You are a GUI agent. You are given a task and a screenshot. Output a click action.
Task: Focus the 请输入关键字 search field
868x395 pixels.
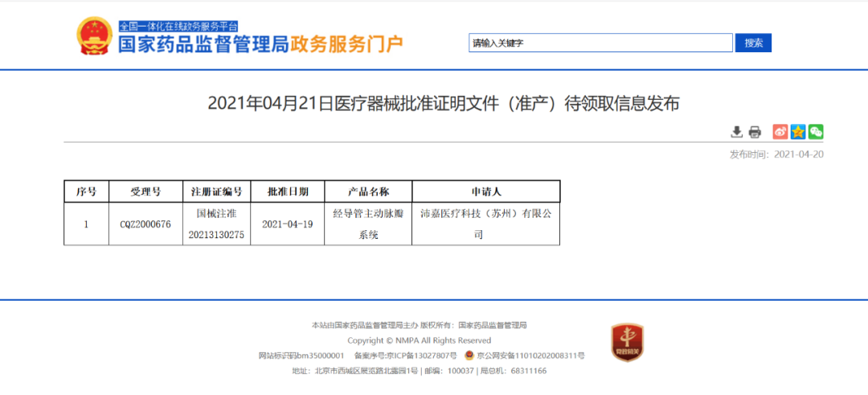pyautogui.click(x=600, y=43)
